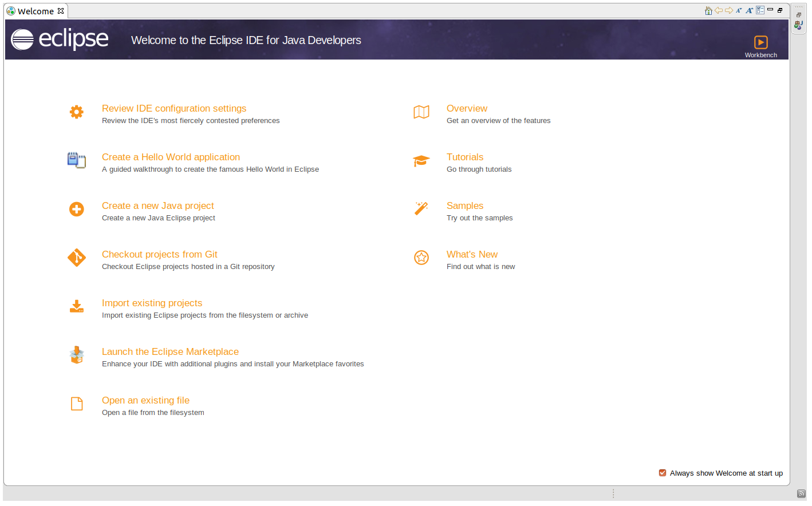Click the magic wand icon beside Samples
The height and width of the screenshot is (506, 812).
click(421, 208)
